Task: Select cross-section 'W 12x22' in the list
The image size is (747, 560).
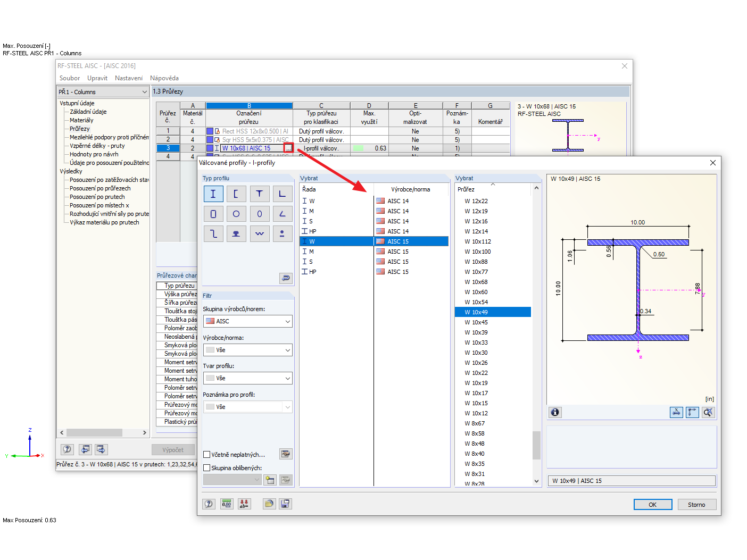Action: click(x=493, y=201)
